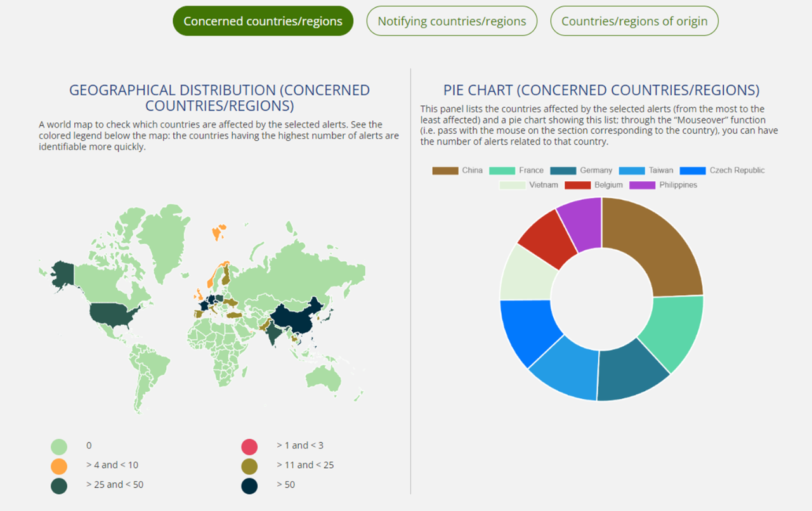This screenshot has width=812, height=511.
Task: Click the pink '> 1 and < 3' legend circle
Action: 249,446
